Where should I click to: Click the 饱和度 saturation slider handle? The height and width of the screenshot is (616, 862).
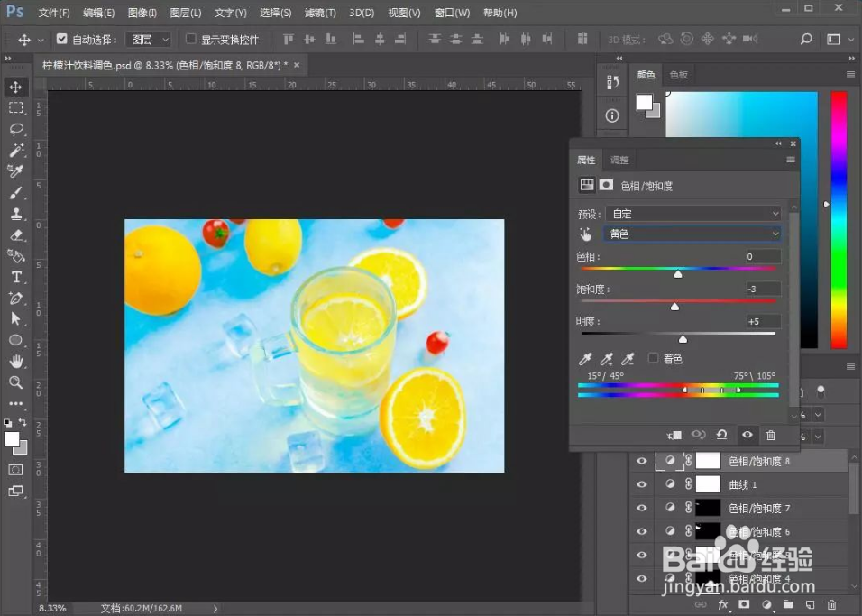pos(674,307)
